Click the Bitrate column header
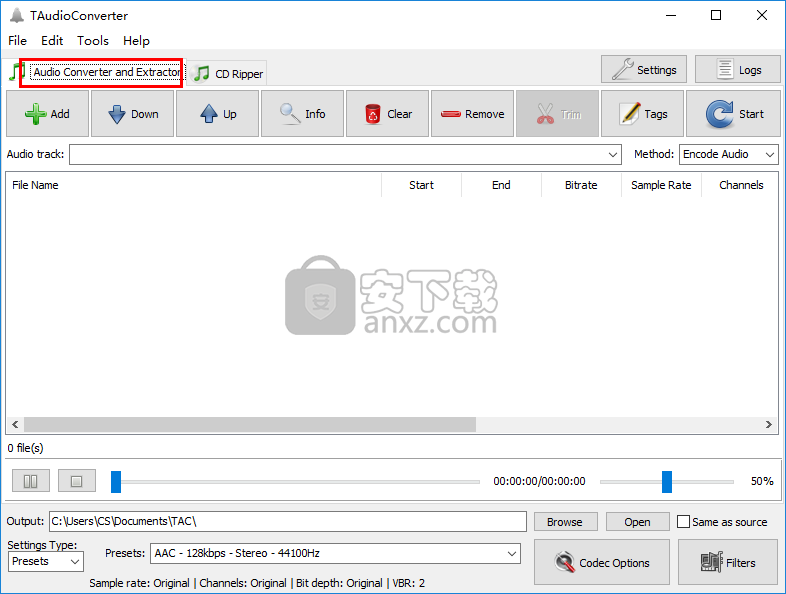The width and height of the screenshot is (786, 594). [581, 185]
